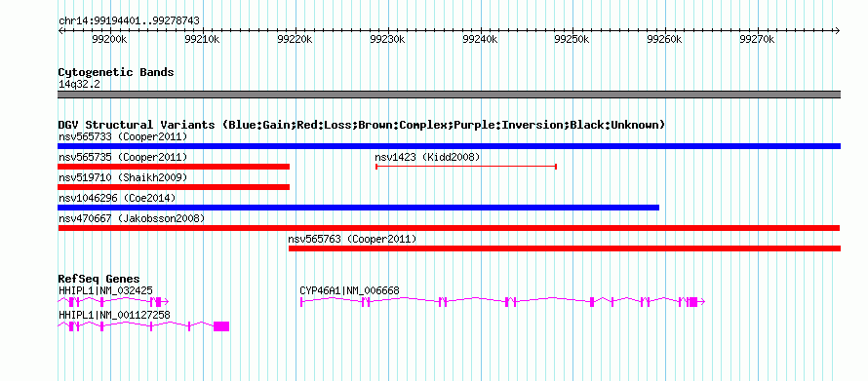The width and height of the screenshot is (868, 381).
Task: Click the Cytogenetic Bands track title
Action: pyautogui.click(x=116, y=72)
